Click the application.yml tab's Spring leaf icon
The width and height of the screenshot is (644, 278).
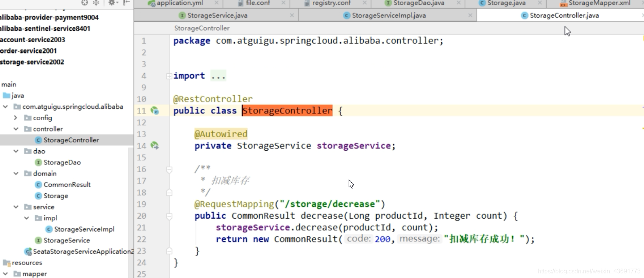151,3
